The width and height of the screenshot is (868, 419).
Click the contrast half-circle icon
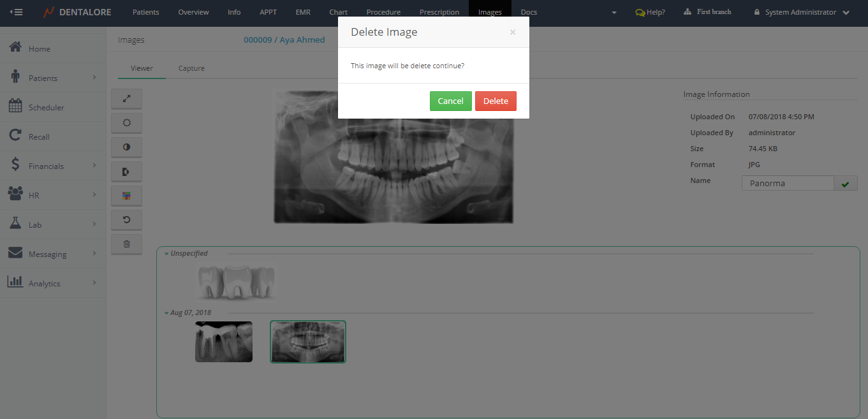click(126, 147)
